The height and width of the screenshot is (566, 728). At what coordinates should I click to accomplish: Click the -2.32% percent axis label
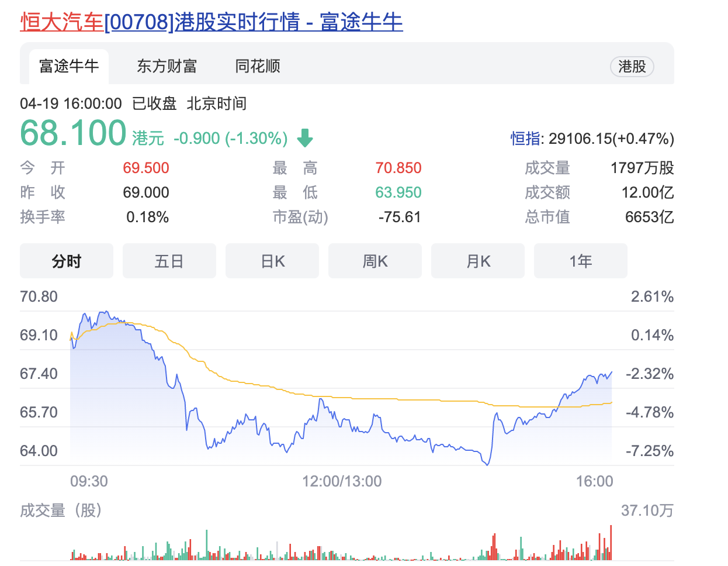pos(650,374)
